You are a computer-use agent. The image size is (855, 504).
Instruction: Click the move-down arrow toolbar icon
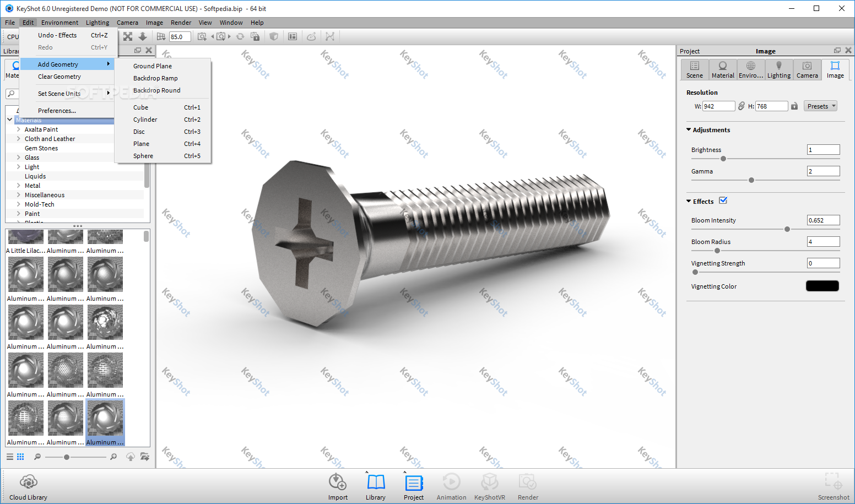click(143, 36)
